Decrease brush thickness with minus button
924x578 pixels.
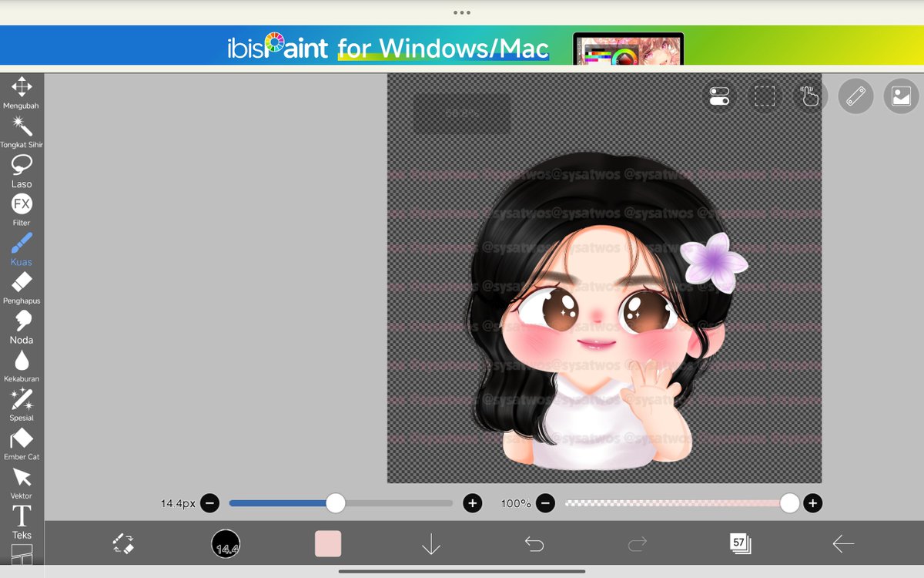[x=209, y=503]
